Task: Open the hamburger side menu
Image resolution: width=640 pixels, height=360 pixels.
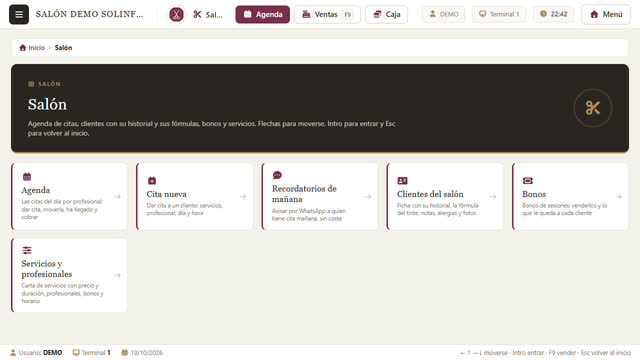Action: tap(19, 14)
